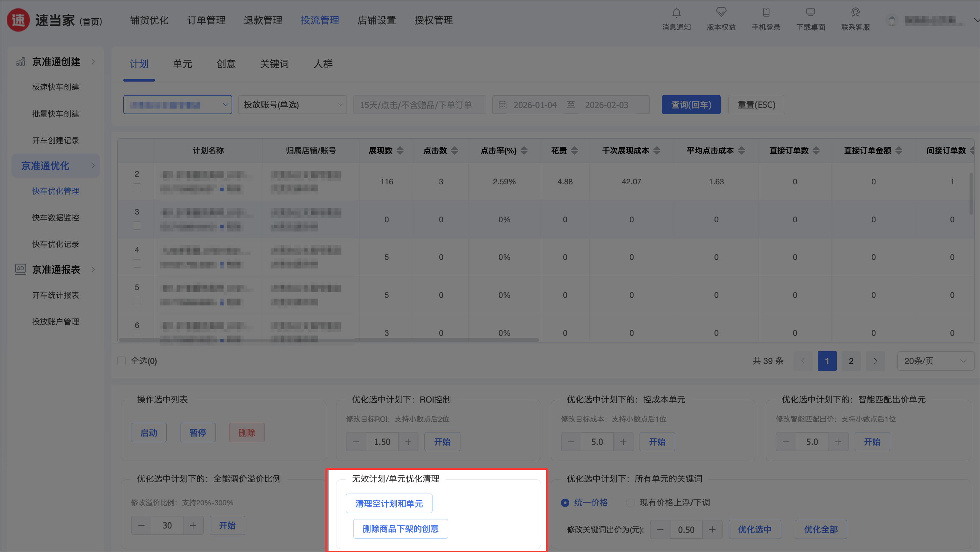Open the 投放账号(单选) dropdown
This screenshot has width=980, height=552.
pyautogui.click(x=292, y=104)
